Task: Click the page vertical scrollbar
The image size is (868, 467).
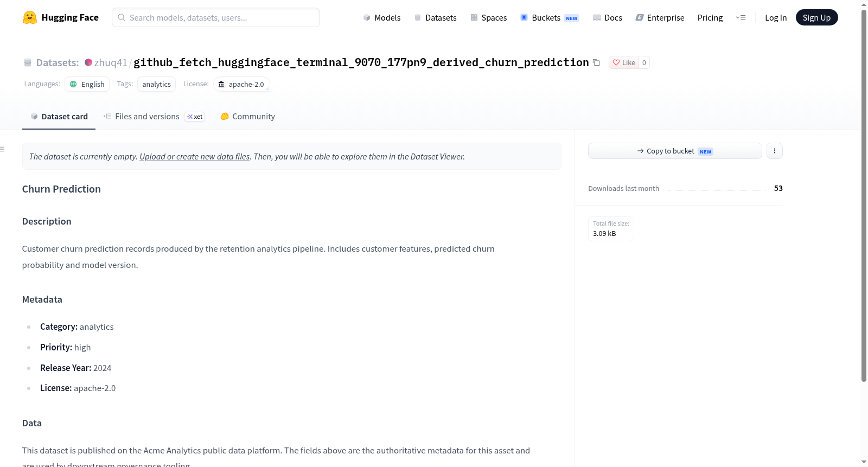Action: click(x=864, y=195)
